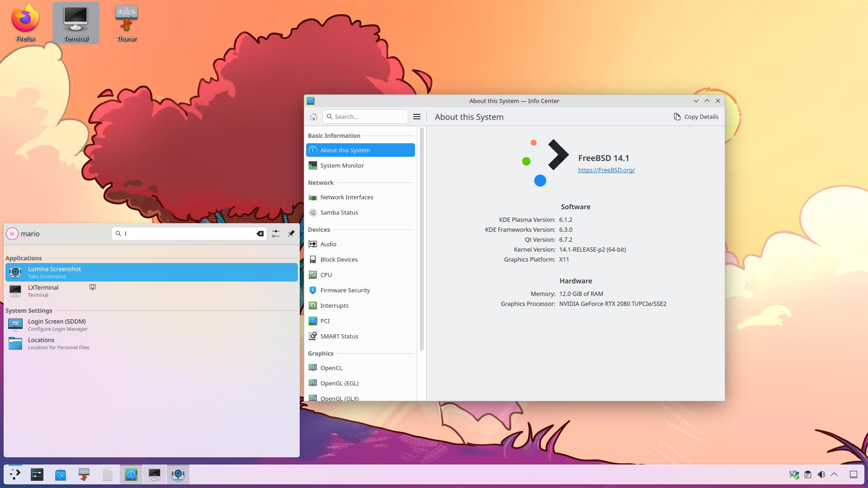Open the Thunar desktop icon
868x488 pixels.
coord(127,23)
